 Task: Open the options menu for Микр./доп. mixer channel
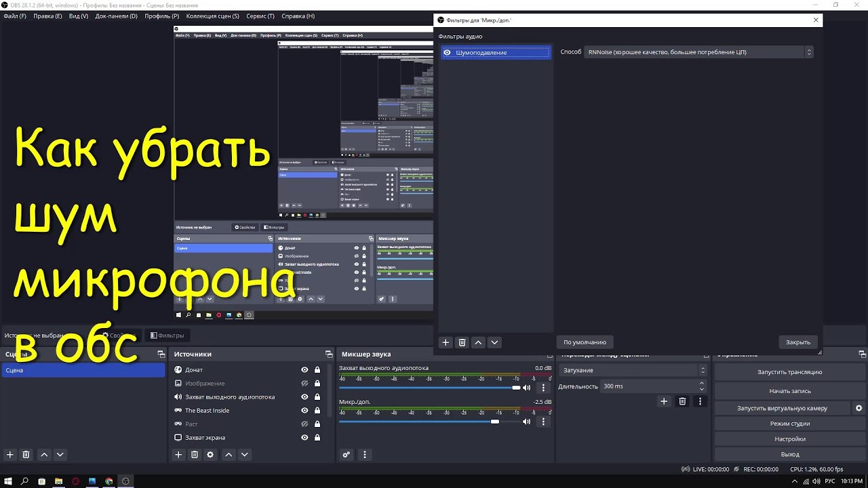(543, 422)
